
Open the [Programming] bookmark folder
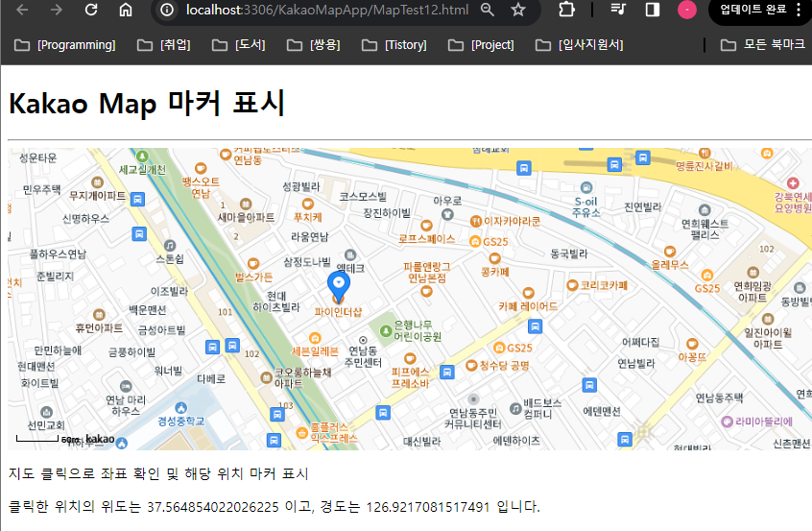click(65, 45)
